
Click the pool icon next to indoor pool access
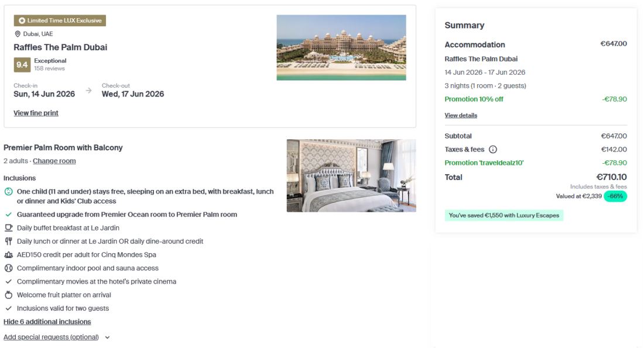coord(8,268)
